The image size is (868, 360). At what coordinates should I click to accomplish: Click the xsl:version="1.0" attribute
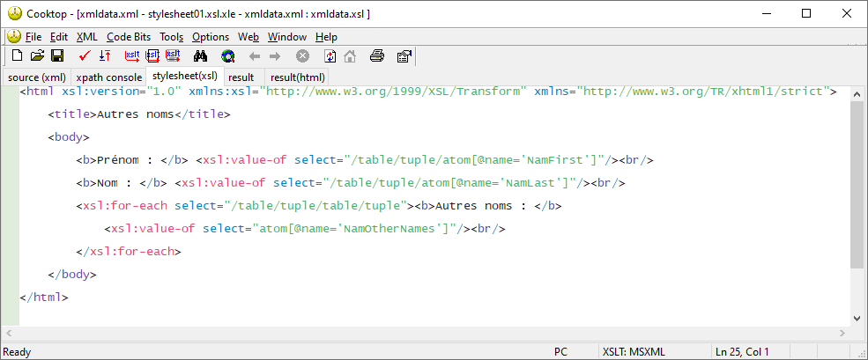pos(122,92)
